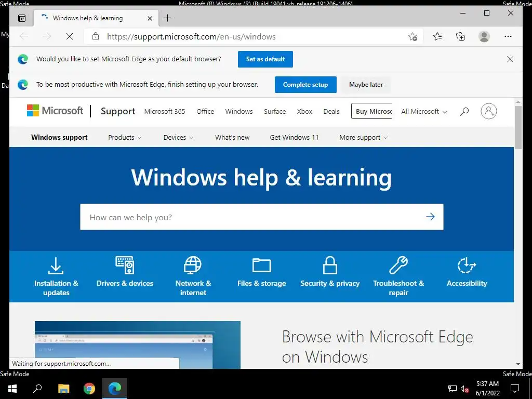This screenshot has height=399, width=532.
Task: Click the Microsoft logo
Action: click(x=55, y=111)
